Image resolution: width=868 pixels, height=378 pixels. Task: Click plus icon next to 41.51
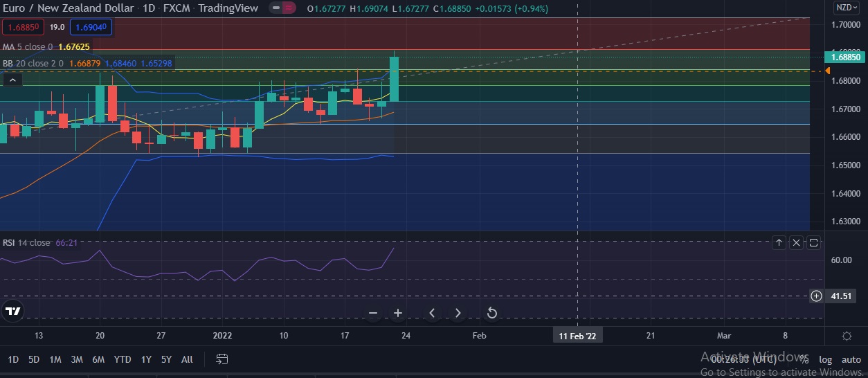[817, 296]
